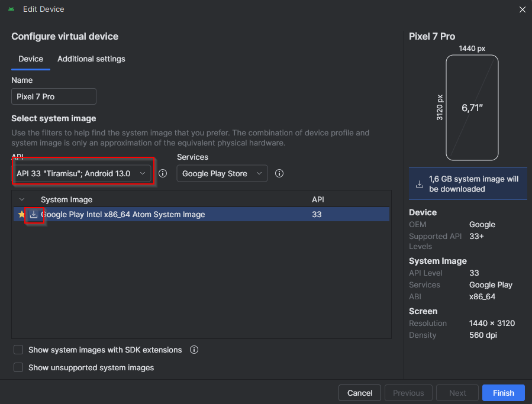Click the API column header

pyautogui.click(x=318, y=199)
